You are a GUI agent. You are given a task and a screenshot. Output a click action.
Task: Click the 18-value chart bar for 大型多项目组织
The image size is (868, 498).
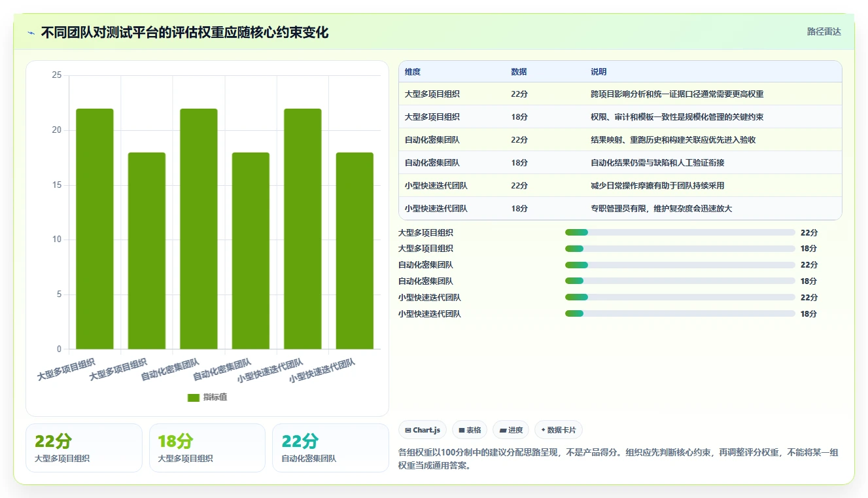coord(147,251)
